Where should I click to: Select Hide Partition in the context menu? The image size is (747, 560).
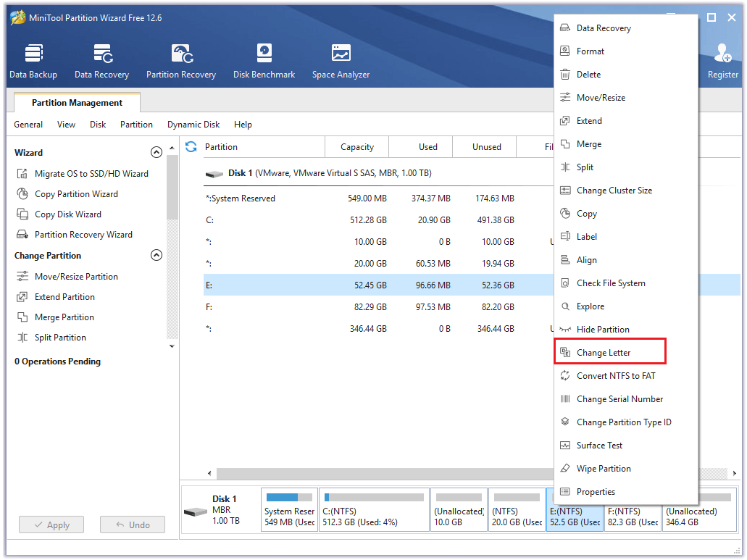(626, 330)
